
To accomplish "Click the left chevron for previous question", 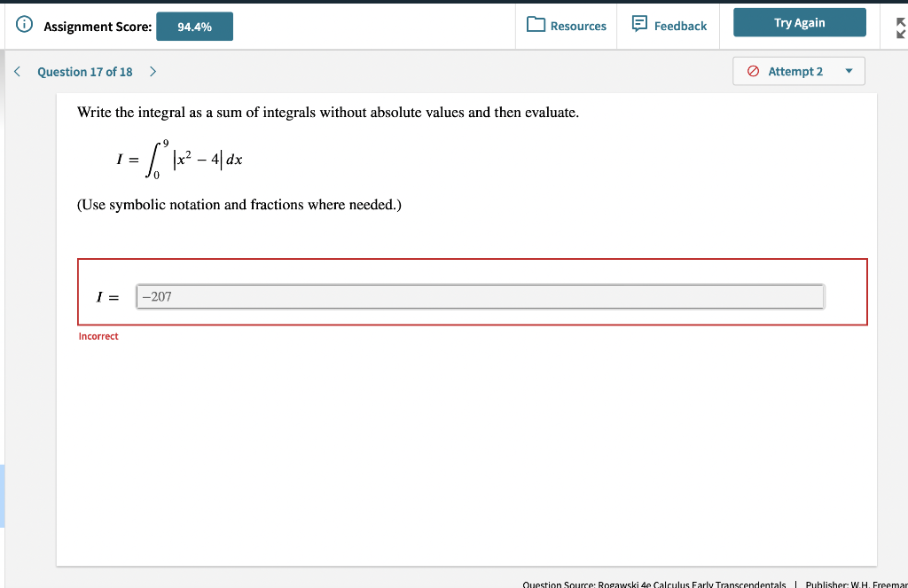I will click(x=16, y=71).
